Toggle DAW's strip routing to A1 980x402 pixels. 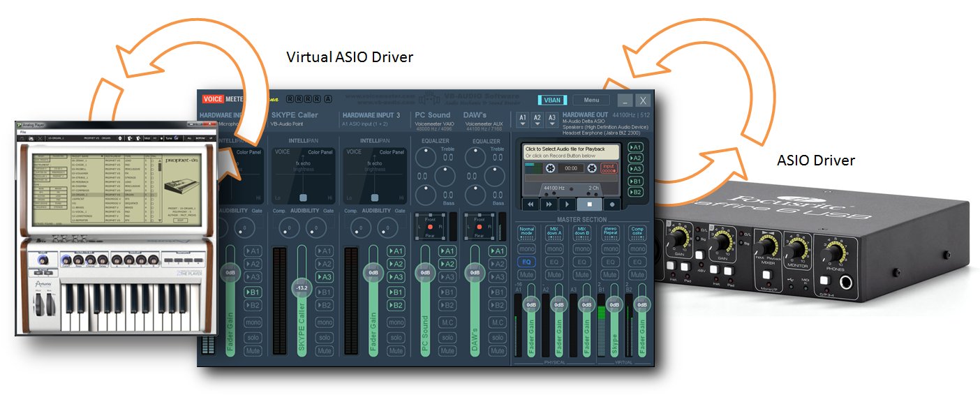(x=498, y=251)
